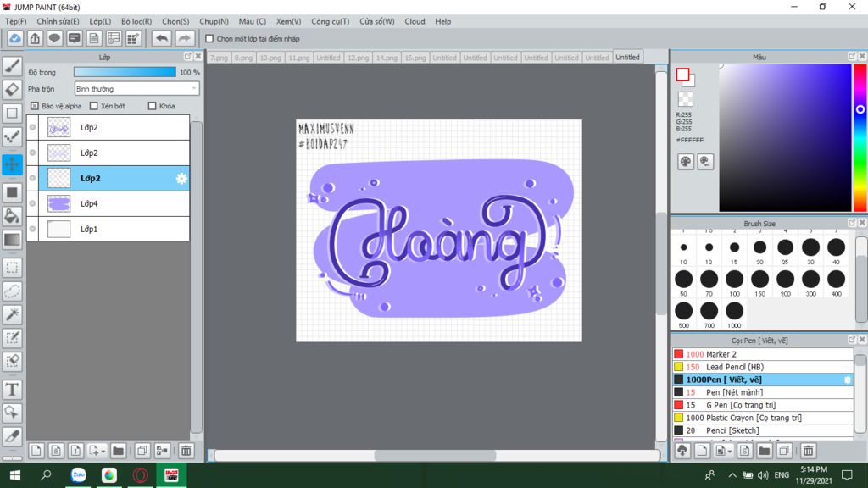
Task: Open the Chỉnh sửa(E) menu
Action: (x=58, y=21)
